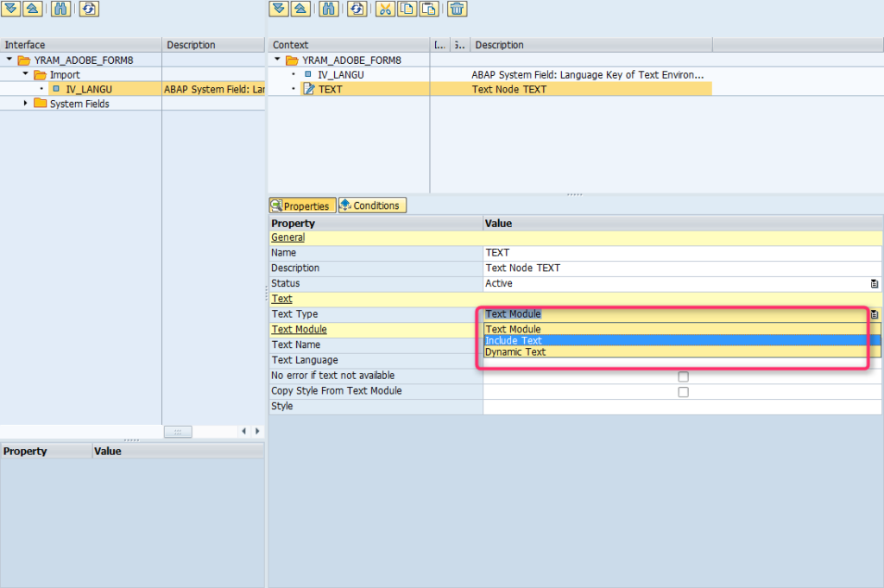The height and width of the screenshot is (588, 884).
Task: Click Expand All icon in Interface toolbar
Action: 10,9
